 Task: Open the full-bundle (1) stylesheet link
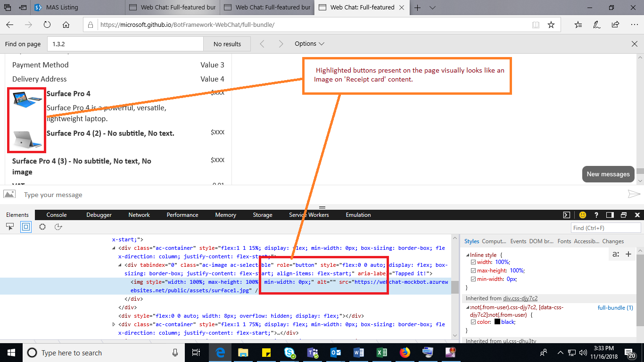click(x=615, y=307)
